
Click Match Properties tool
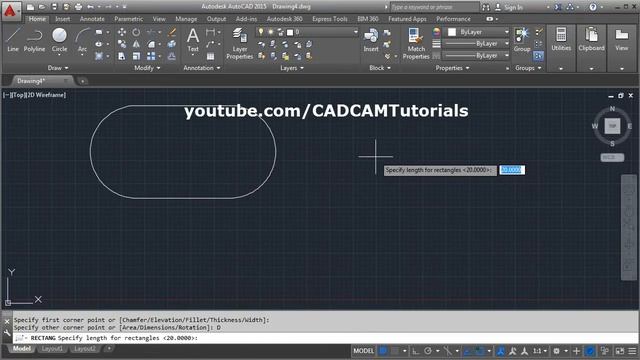click(416, 44)
